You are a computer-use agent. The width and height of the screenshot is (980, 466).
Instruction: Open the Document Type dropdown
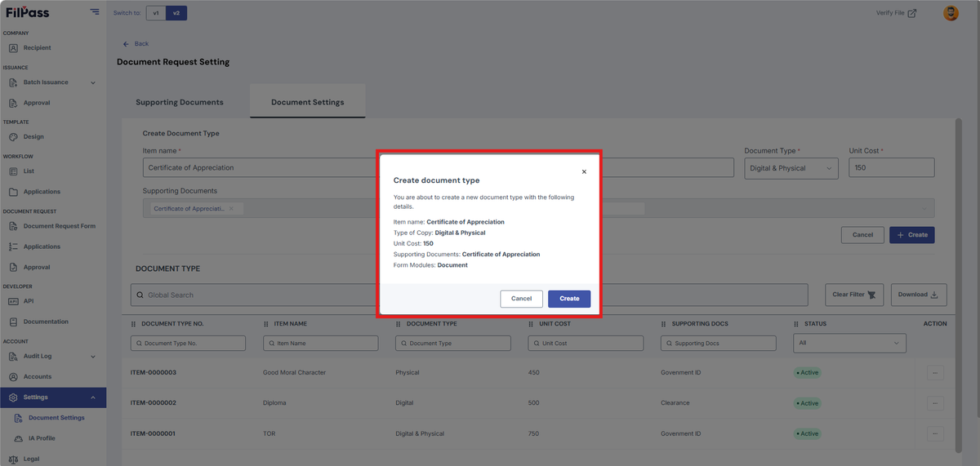(x=791, y=168)
